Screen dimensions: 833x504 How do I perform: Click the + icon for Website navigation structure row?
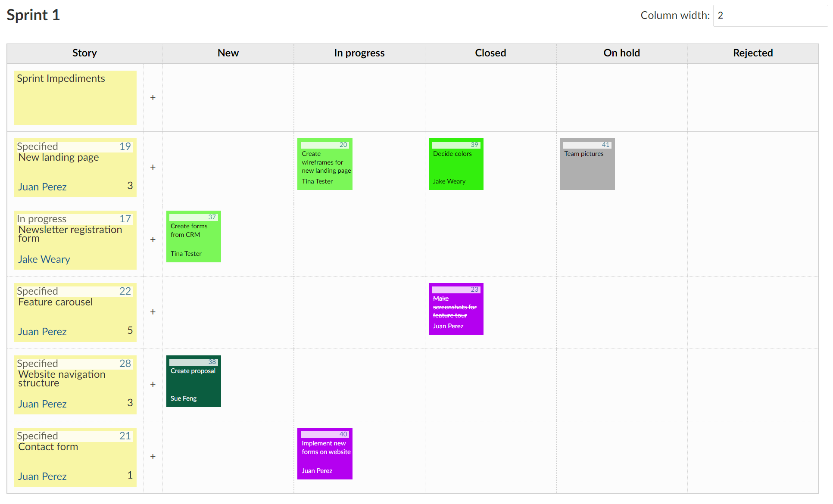pyautogui.click(x=152, y=384)
